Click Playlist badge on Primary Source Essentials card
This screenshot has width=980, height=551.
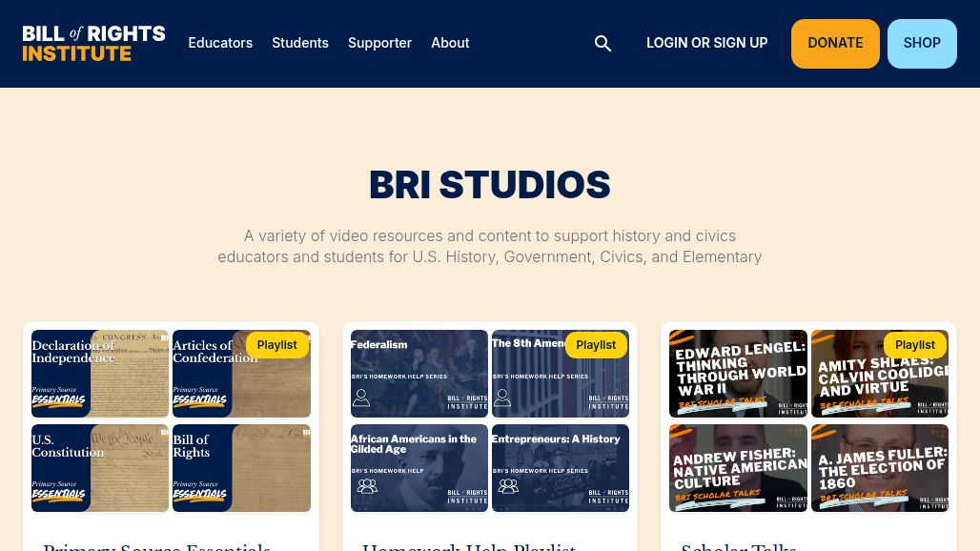coord(276,345)
